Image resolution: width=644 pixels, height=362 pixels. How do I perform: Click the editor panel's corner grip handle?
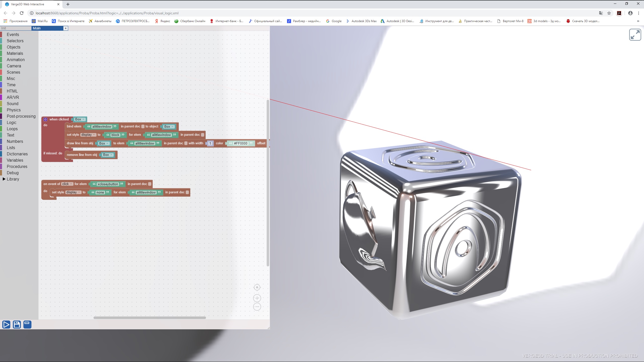click(268, 328)
